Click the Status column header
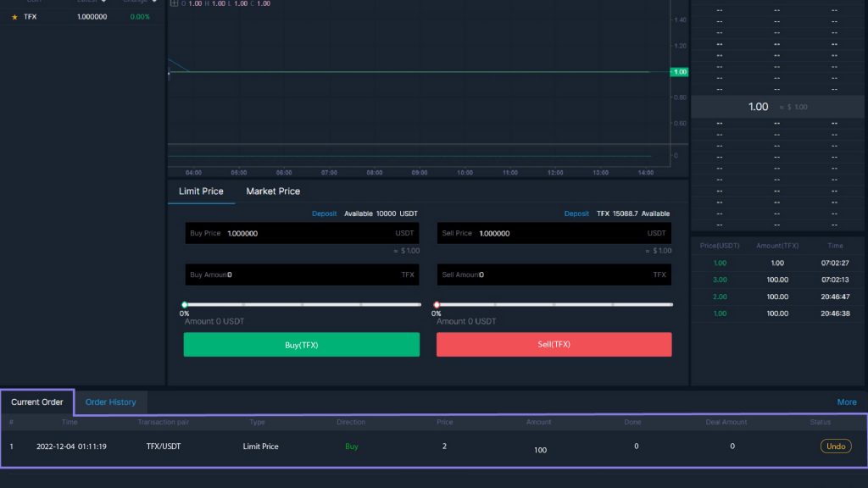The image size is (868, 488). click(820, 422)
